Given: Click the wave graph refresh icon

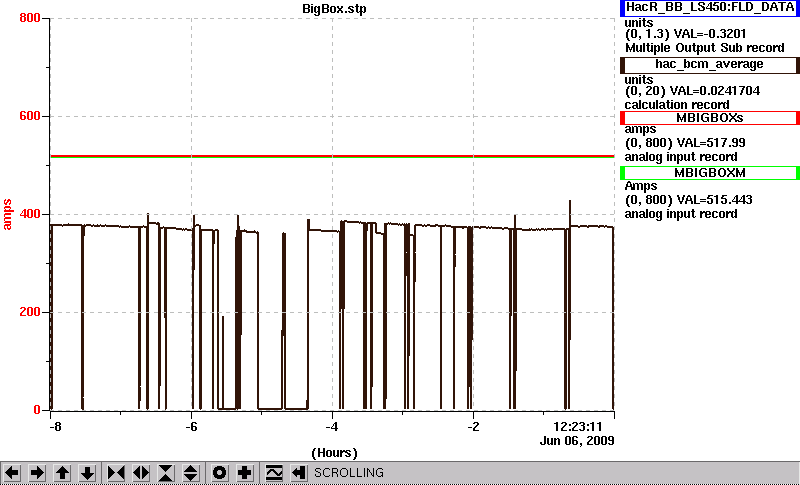Looking at the screenshot, I should pyautogui.click(x=274, y=473).
